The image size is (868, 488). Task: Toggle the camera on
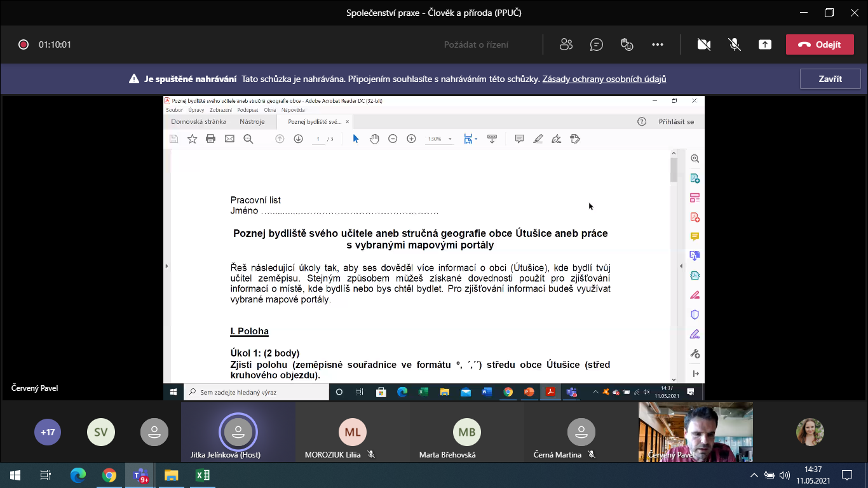coord(703,44)
